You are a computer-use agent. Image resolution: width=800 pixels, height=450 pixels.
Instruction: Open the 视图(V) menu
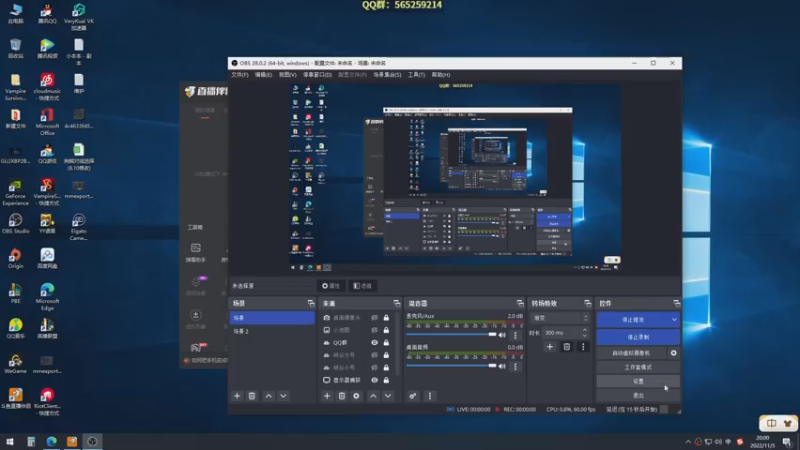tap(287, 75)
